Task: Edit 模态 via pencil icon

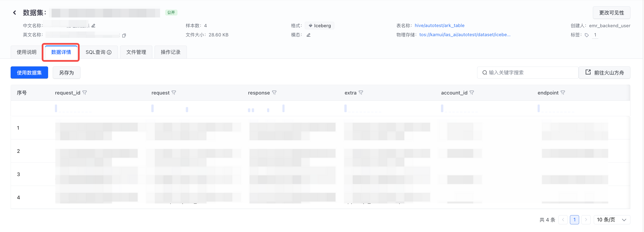Action: (308, 35)
